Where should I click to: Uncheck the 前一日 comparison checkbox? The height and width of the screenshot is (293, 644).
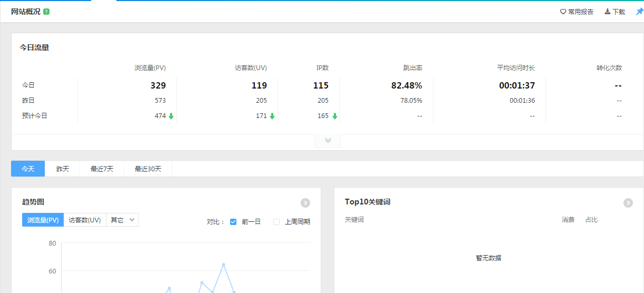coord(233,222)
